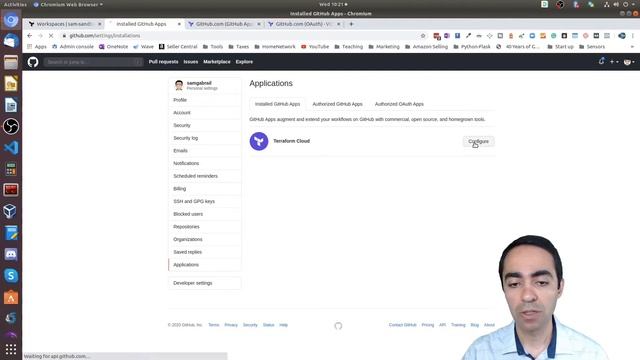Viewport: 640px width, 360px height.
Task: Open the plus create-new dropdown
Action: 614,62
